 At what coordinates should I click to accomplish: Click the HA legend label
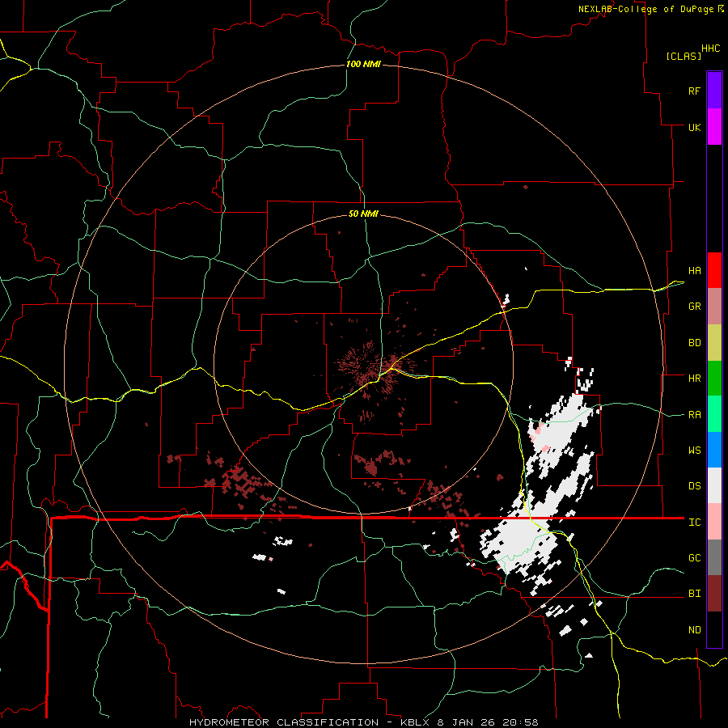(694, 271)
